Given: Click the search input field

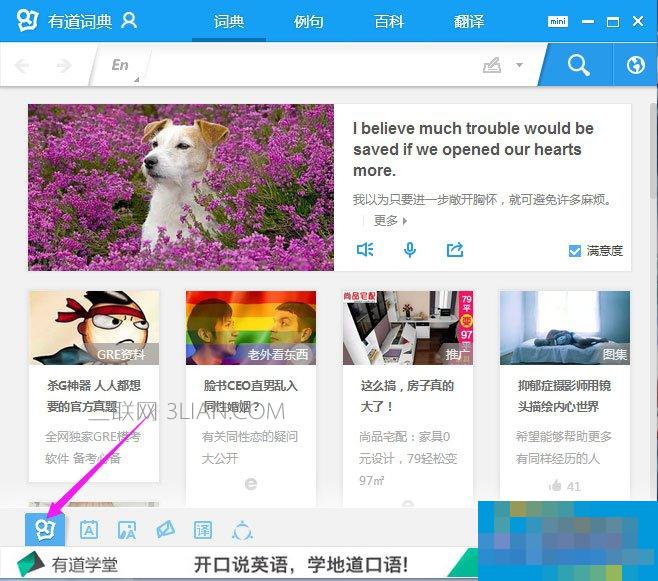Looking at the screenshot, I should click(x=313, y=65).
